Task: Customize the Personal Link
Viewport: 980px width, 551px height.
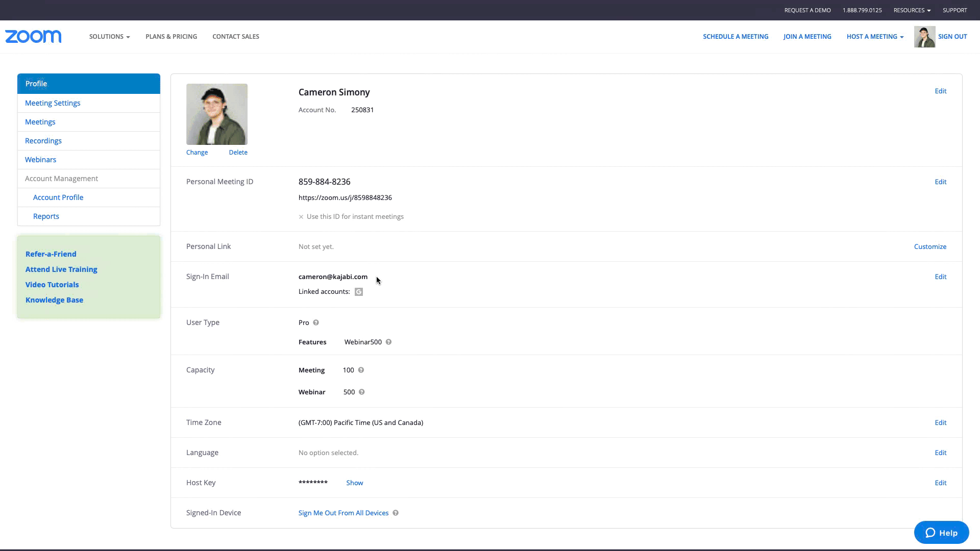Action: click(x=930, y=246)
